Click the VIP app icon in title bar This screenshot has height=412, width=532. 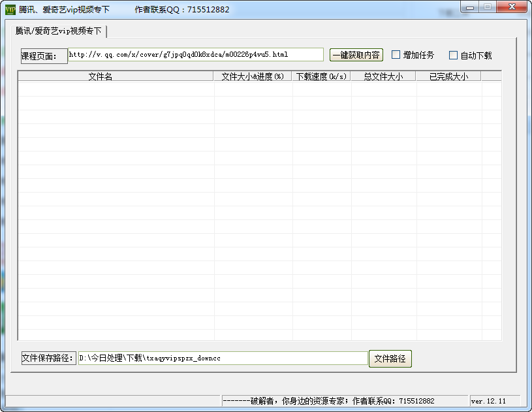pos(10,10)
